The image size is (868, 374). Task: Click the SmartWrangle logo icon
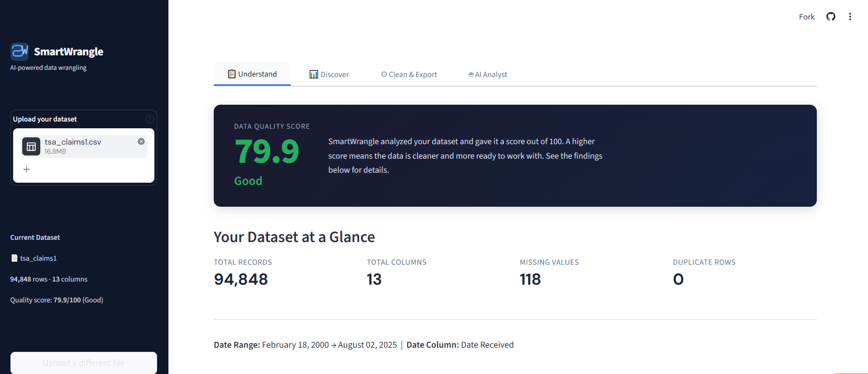(19, 52)
